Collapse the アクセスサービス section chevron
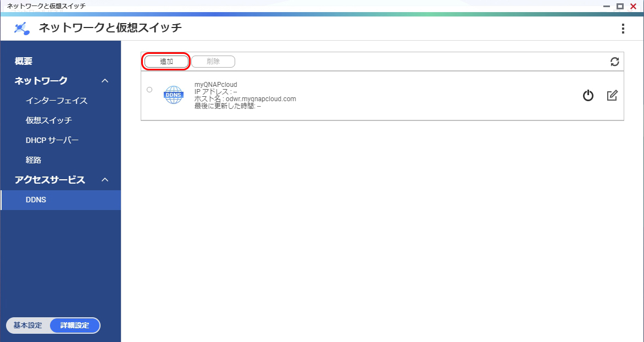Image resolution: width=644 pixels, height=342 pixels. click(105, 180)
